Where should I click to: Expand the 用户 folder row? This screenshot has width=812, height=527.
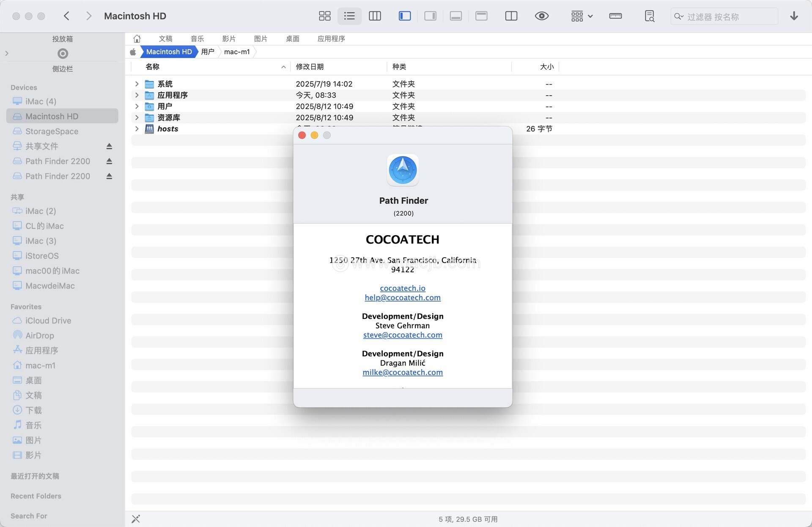[x=137, y=106]
